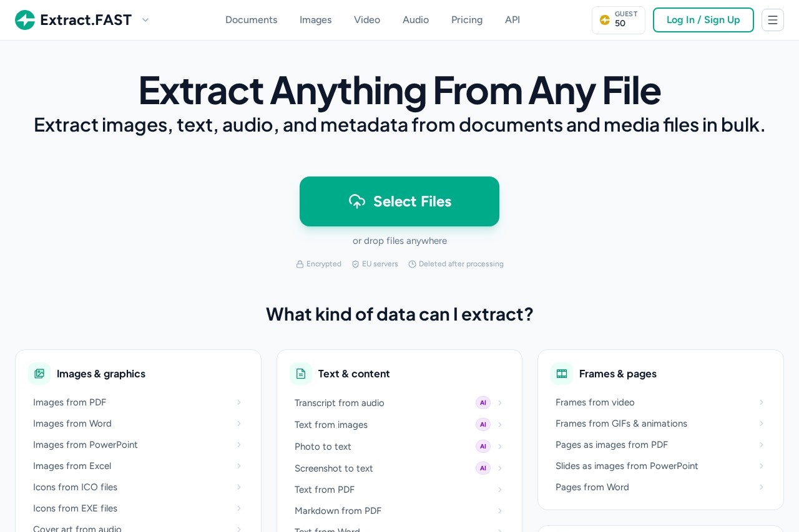The height and width of the screenshot is (532, 799).
Task: Click the Select Files button
Action: pyautogui.click(x=399, y=201)
